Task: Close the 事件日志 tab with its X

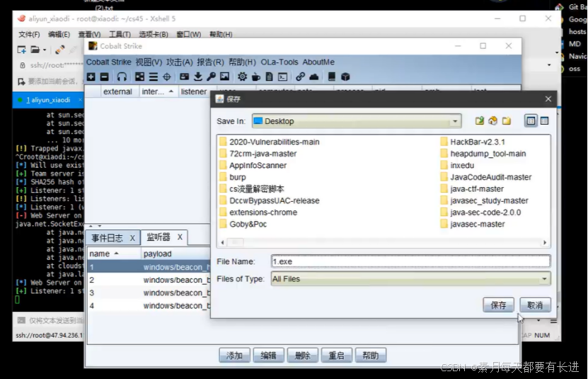Action: (132, 238)
